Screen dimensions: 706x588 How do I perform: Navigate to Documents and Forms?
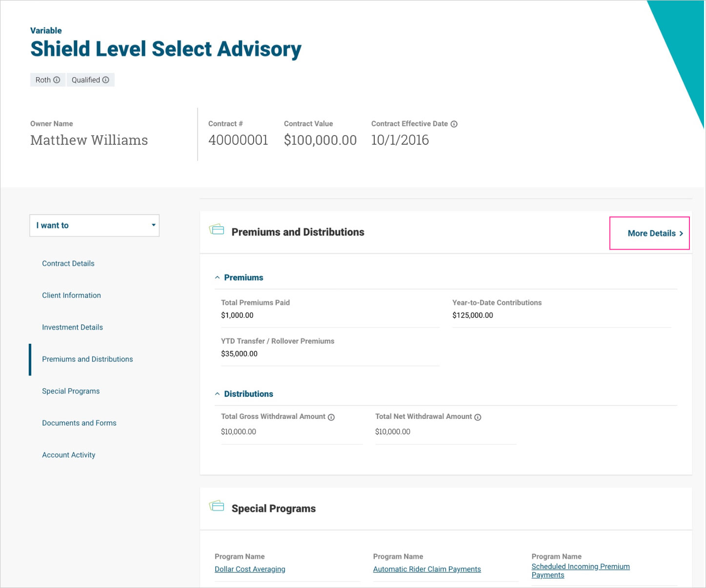click(x=79, y=423)
